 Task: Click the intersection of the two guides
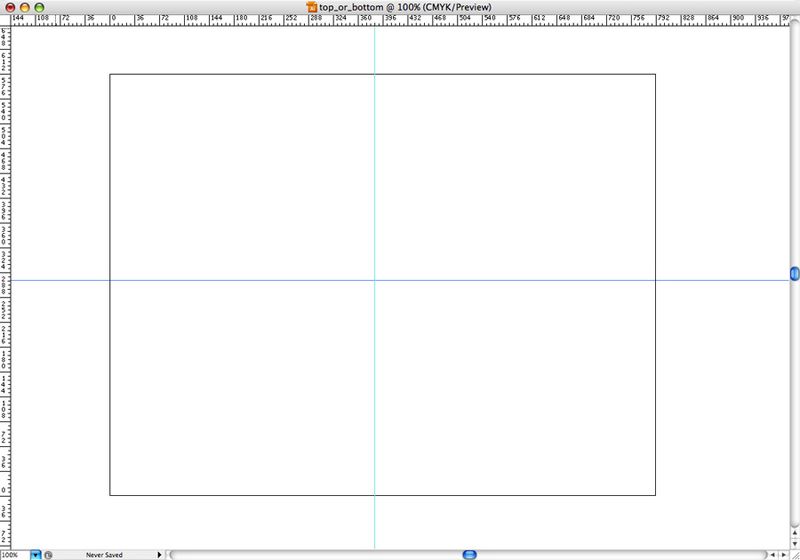point(374,280)
